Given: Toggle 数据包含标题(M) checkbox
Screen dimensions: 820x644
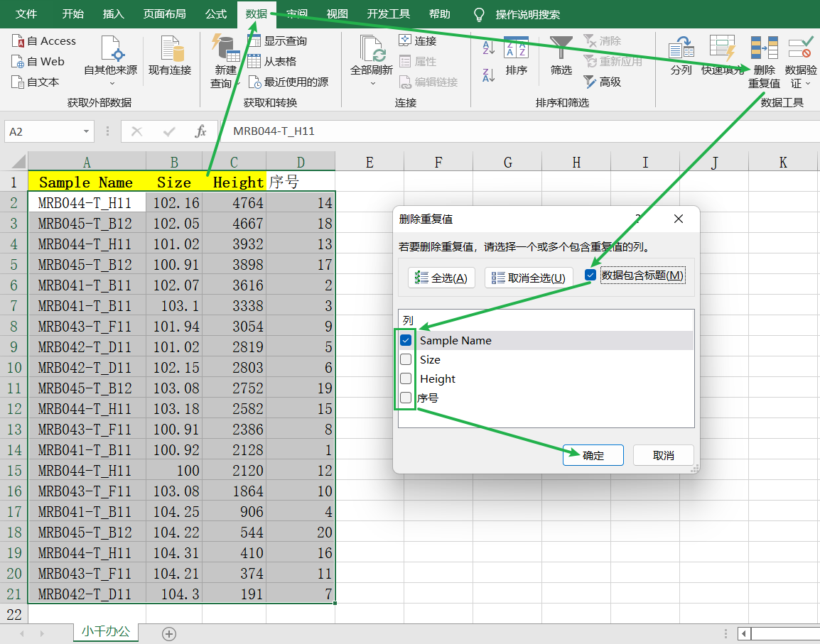Looking at the screenshot, I should click(590, 275).
